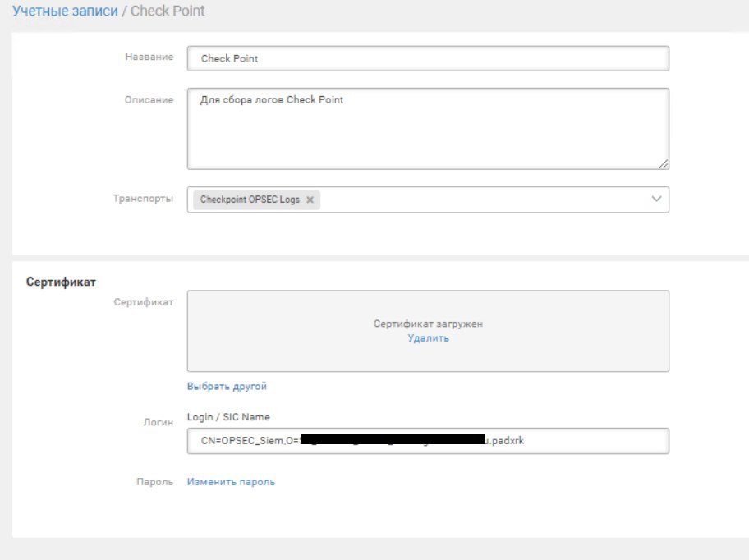Click the Логин field label
Viewport: 749px width, 560px height.
pos(159,422)
